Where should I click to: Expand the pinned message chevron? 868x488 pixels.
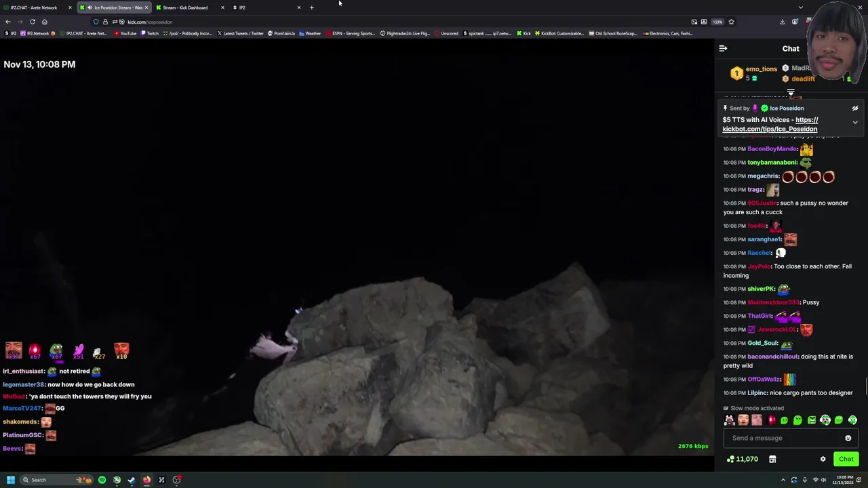click(x=855, y=123)
